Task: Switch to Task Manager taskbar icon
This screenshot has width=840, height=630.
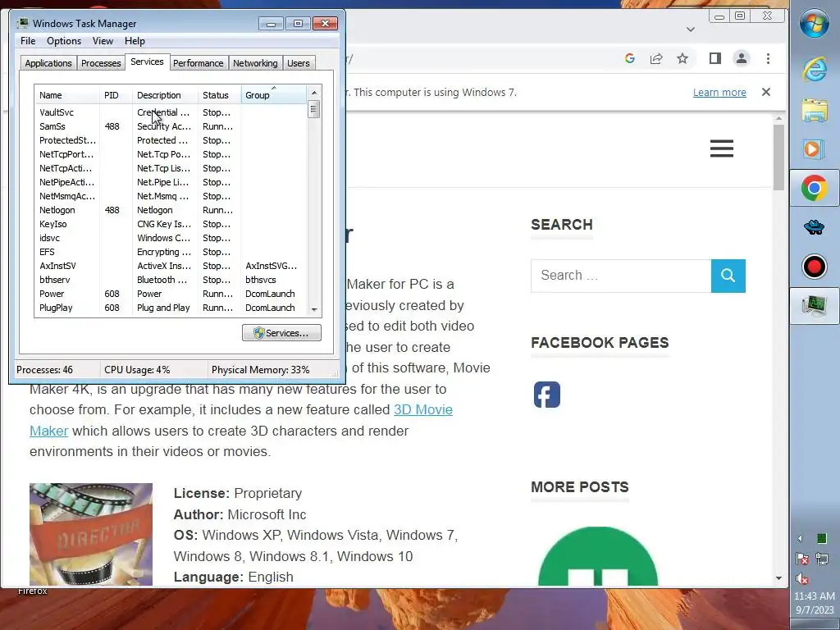Action: click(x=815, y=306)
